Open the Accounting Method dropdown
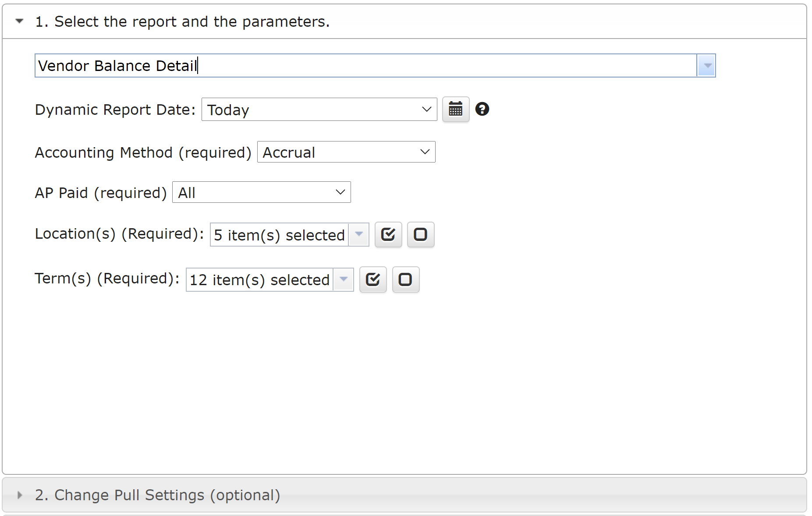The width and height of the screenshot is (812, 516). (x=346, y=152)
